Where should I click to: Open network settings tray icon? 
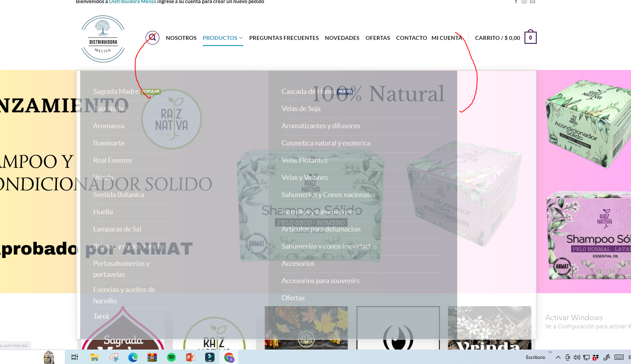click(x=586, y=357)
